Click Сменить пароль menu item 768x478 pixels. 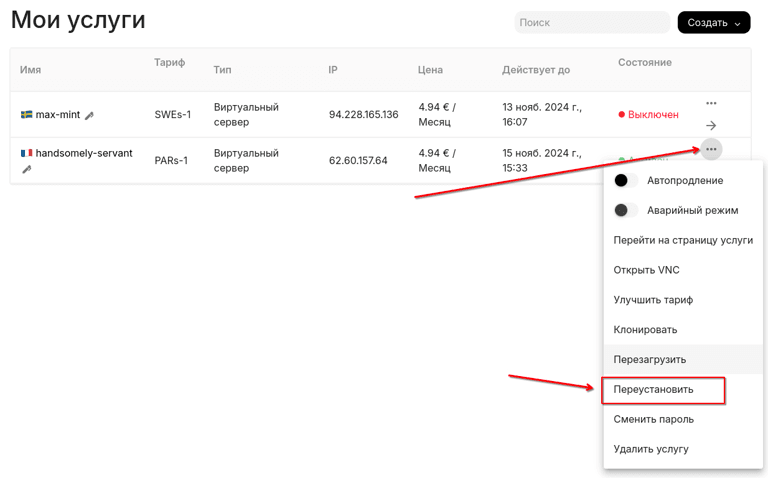653,419
